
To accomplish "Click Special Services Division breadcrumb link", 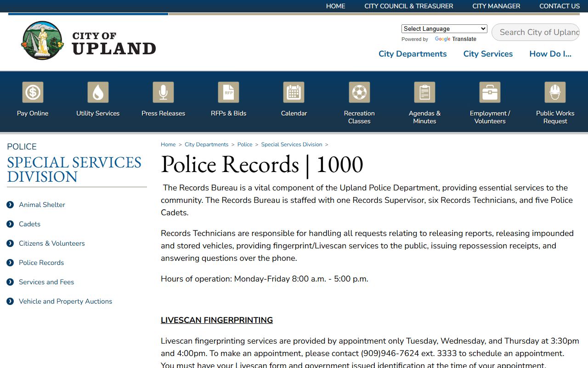I will point(292,144).
